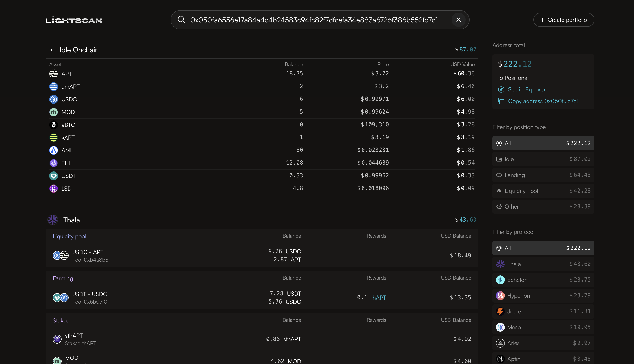634x364 pixels.
Task: Click the thAPT rewards token link
Action: [378, 297]
